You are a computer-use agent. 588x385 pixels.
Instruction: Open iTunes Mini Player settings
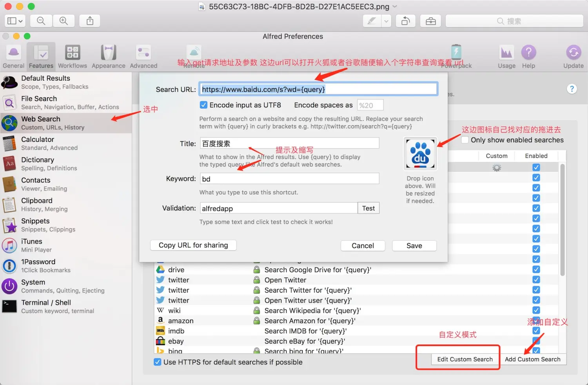(x=66, y=245)
